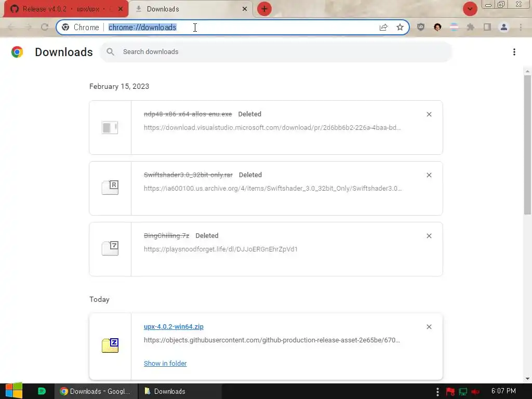Open the ia600100.us.archive.org Swiftshader URL
Viewport: 532px width, 399px height.
272,188
